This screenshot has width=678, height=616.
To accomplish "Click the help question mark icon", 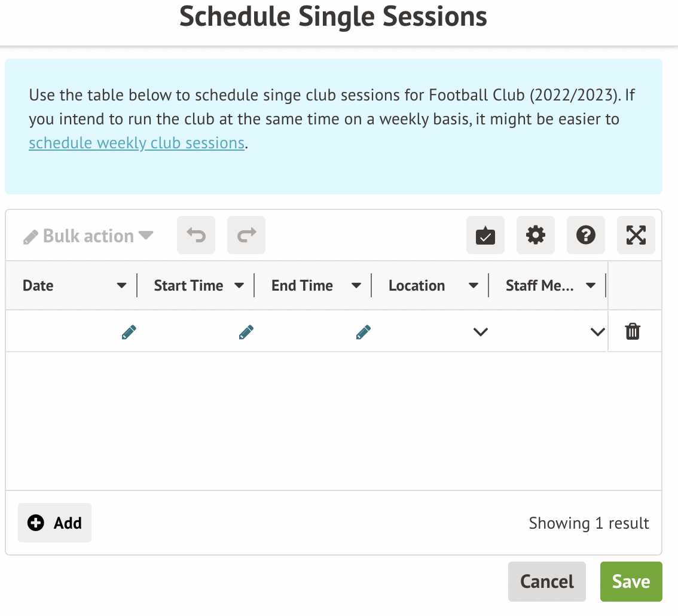I will tap(586, 236).
